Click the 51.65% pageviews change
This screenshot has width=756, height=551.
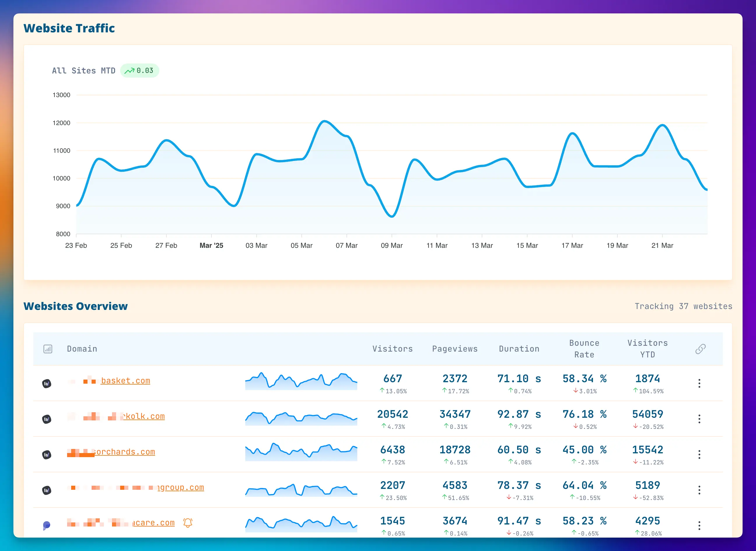455,498
